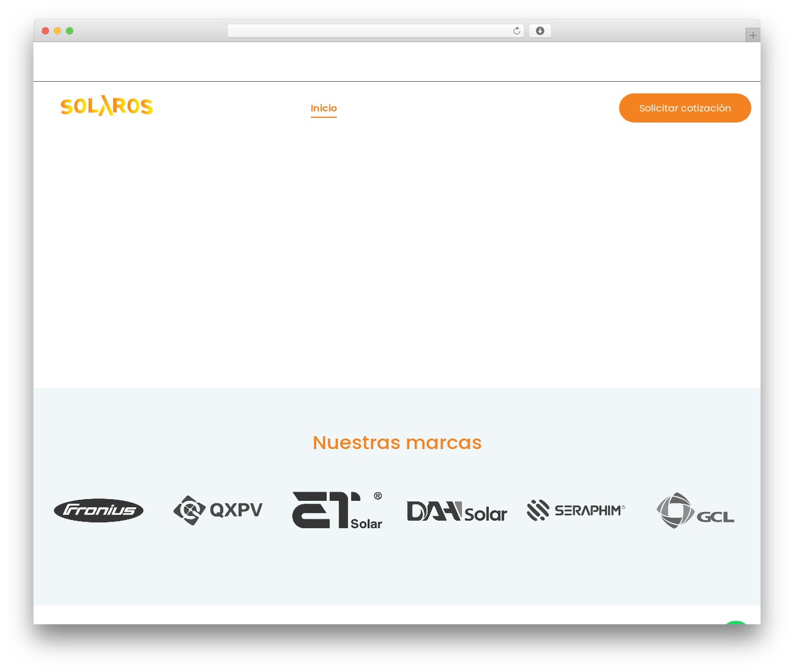
Task: Click the Solaros logo
Action: coord(107,107)
